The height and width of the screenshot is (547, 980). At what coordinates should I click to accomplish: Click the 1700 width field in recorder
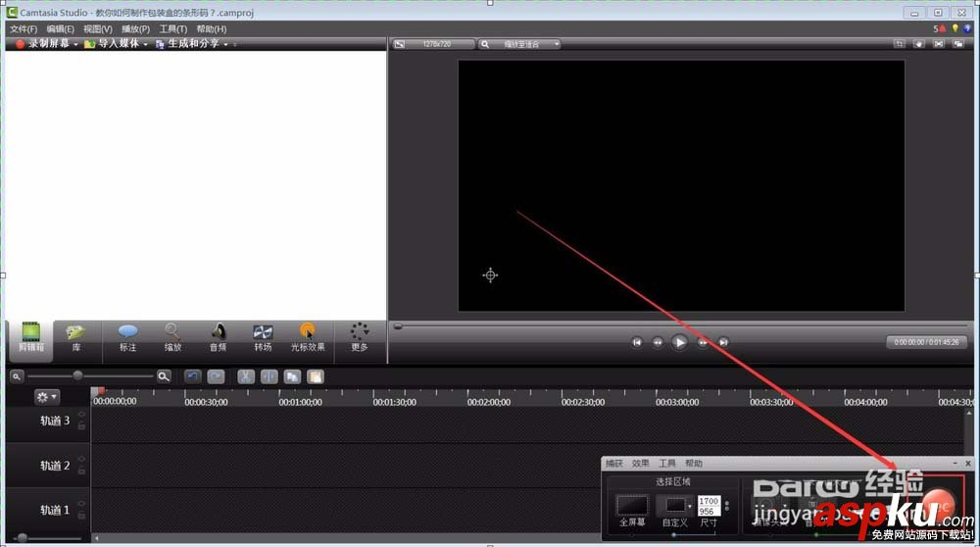(x=709, y=501)
